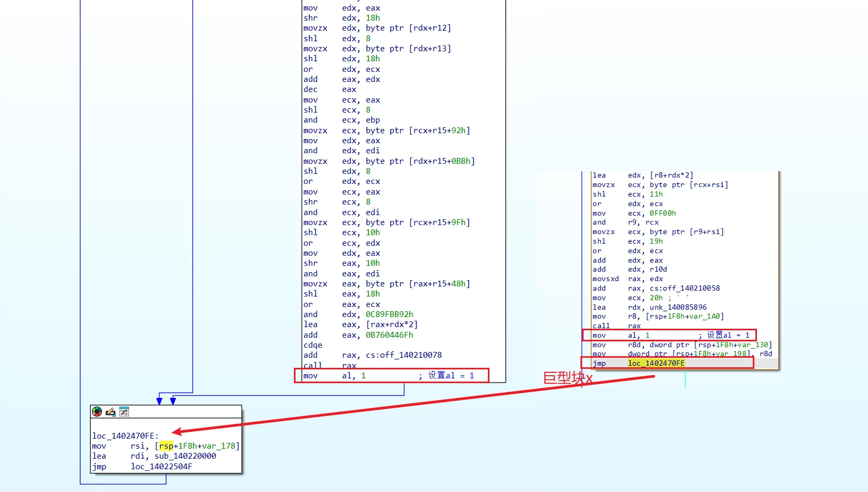
Task: Select the cs:off_140210058 operand
Action: (685, 289)
